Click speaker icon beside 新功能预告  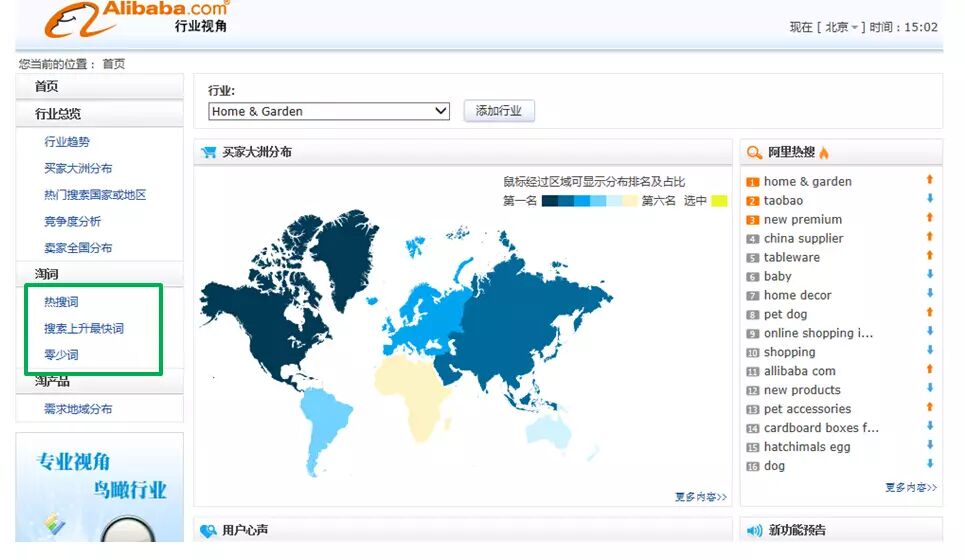755,530
